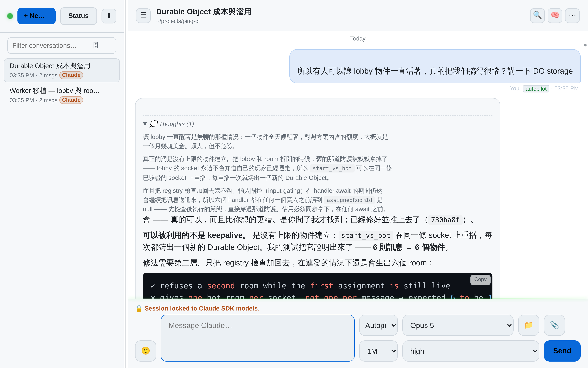This screenshot has width=588, height=368.
Task: Click the inline code 730ba8f commit hash
Action: click(445, 220)
